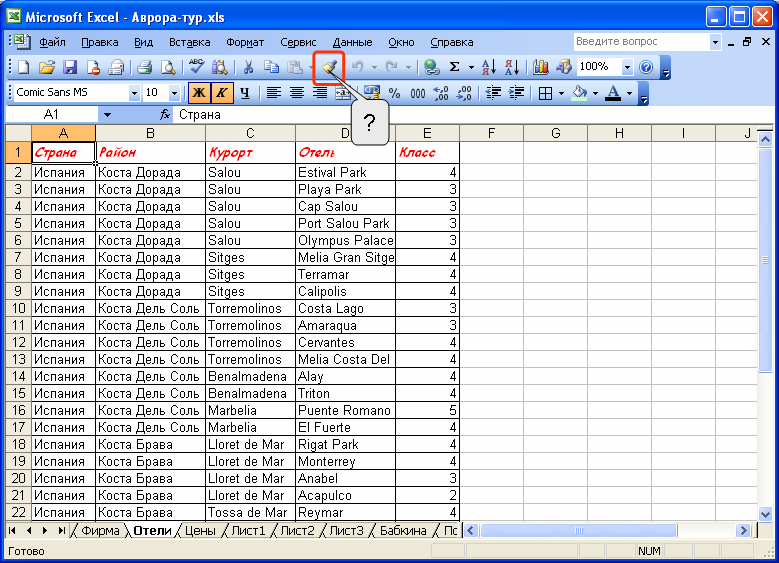779x563 pixels.
Task: Sort ascending with the A-Я button
Action: pyautogui.click(x=489, y=67)
